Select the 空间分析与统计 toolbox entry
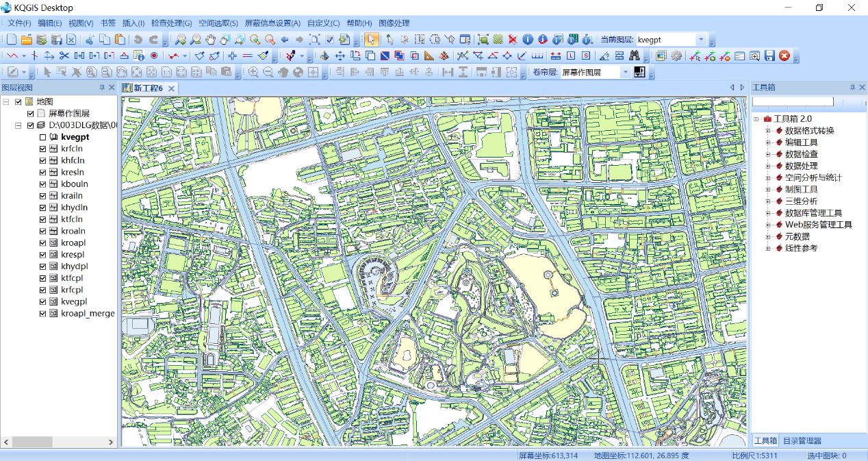868x461 pixels. tap(813, 177)
